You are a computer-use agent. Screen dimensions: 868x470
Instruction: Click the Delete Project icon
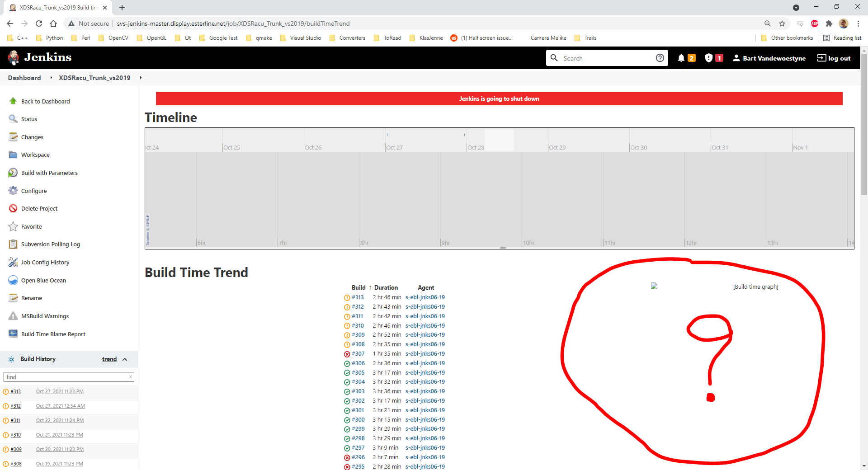click(x=13, y=208)
